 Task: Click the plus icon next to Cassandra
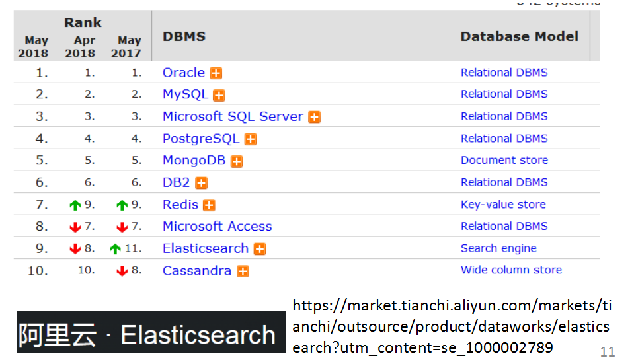(243, 272)
